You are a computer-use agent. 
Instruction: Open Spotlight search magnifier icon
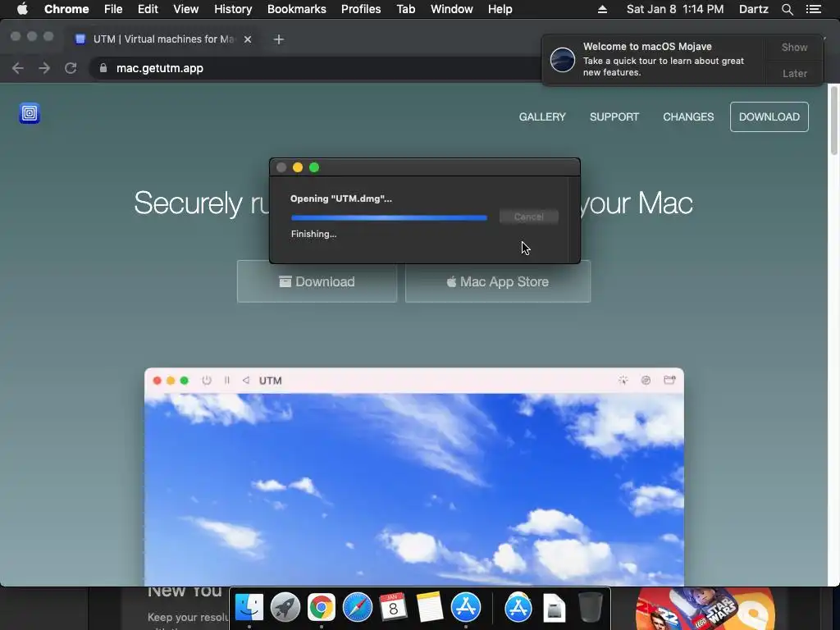(787, 9)
